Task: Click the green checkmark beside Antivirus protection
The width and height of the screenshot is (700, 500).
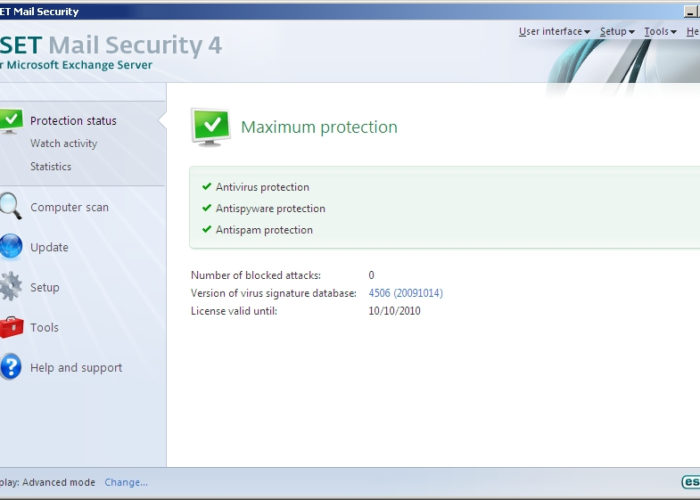Action: pyautogui.click(x=206, y=186)
